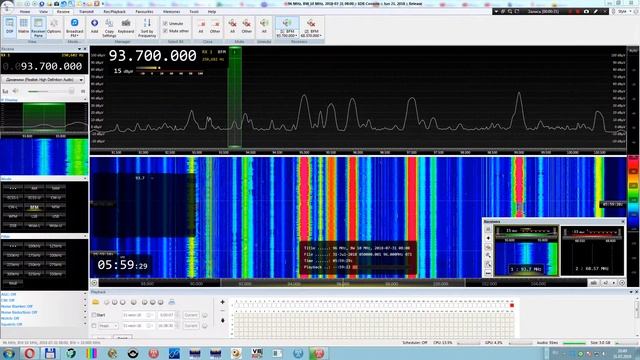Screen dimensions: 640x360
Task: Open recording file with folder icon in Playback
Action: (96, 302)
